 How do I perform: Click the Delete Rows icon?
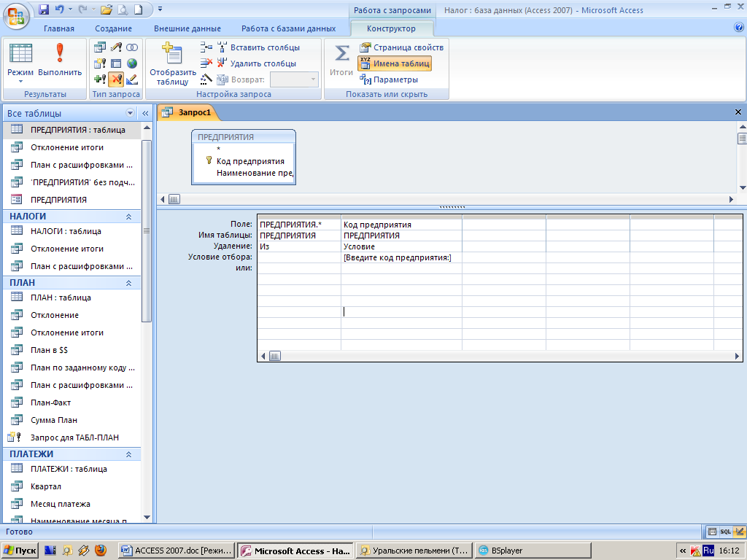[x=206, y=63]
